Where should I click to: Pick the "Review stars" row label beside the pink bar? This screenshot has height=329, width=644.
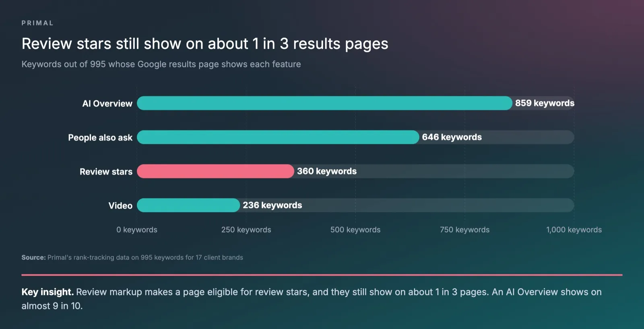[x=106, y=172]
